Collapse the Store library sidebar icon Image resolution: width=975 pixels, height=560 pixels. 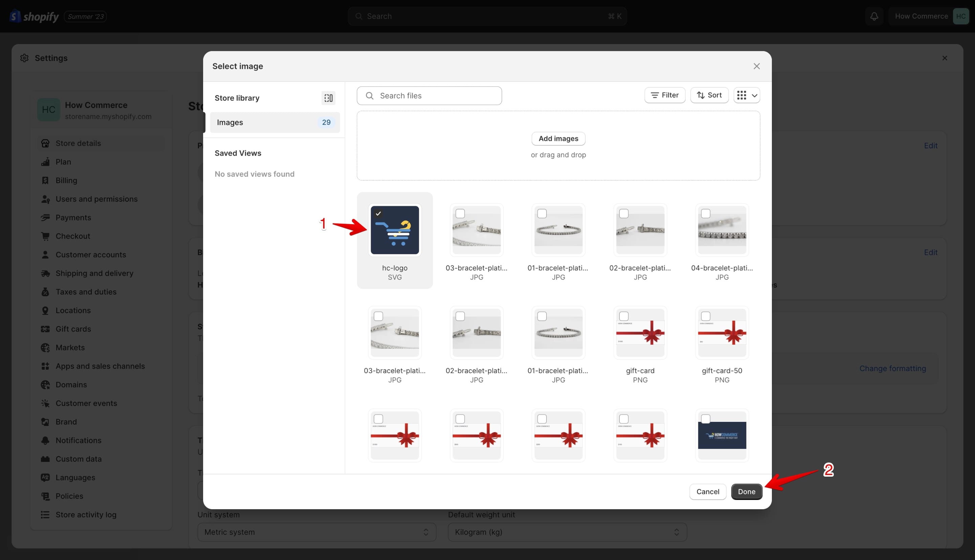328,98
